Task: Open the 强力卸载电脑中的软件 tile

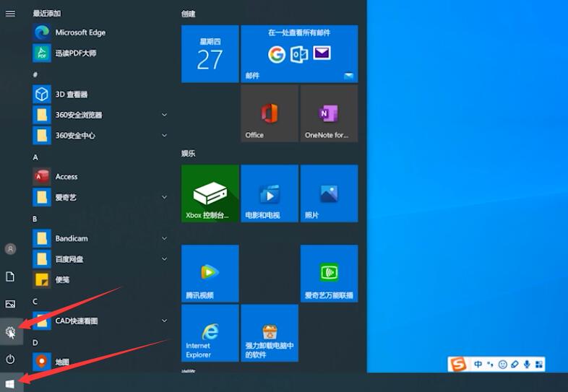Action: 270,333
